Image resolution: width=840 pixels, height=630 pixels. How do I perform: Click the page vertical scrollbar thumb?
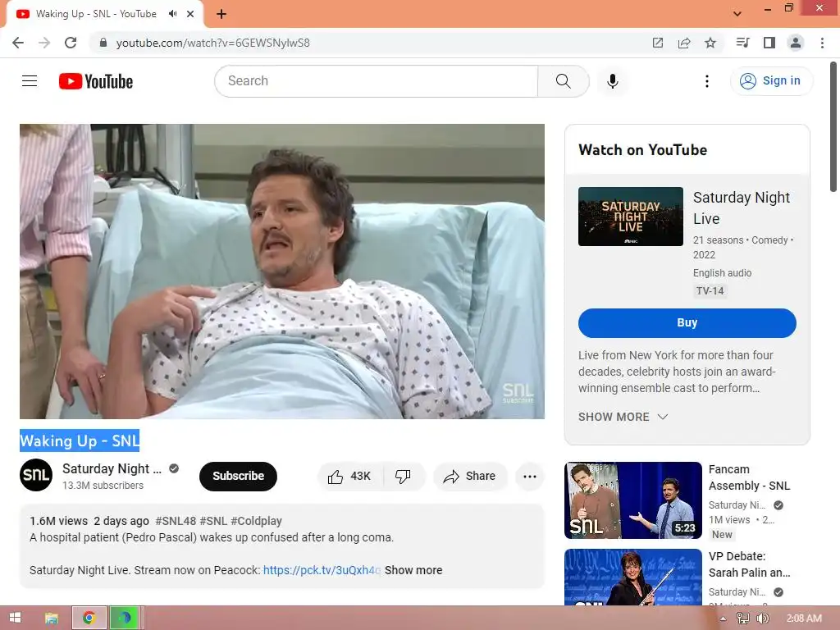(833, 126)
